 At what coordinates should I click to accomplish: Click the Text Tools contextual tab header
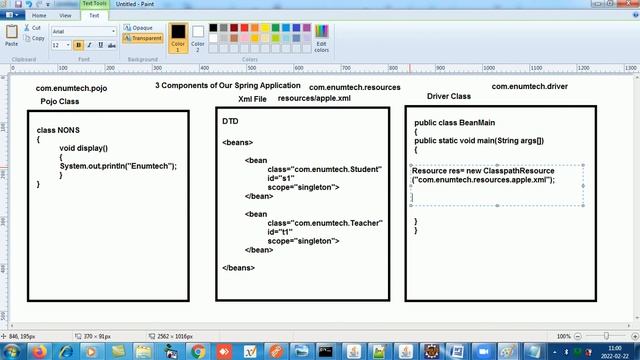(94, 4)
